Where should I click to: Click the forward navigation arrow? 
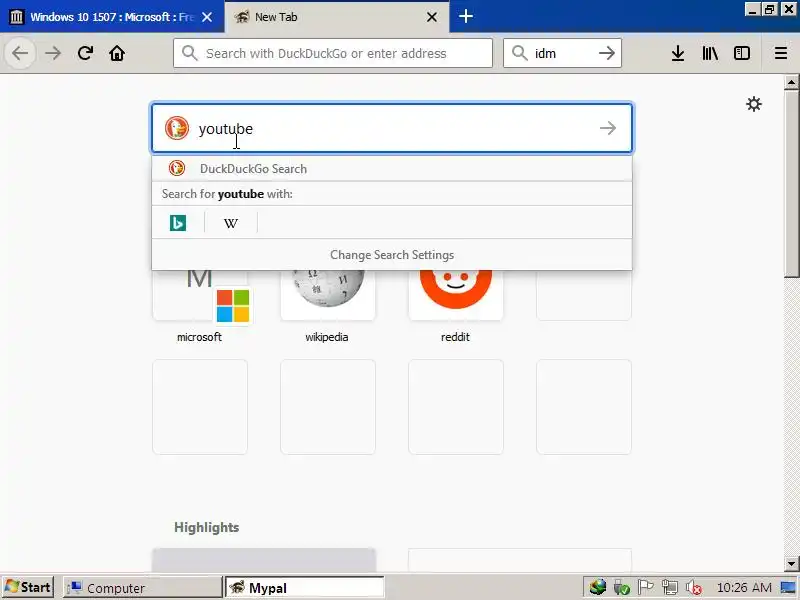[x=53, y=53]
